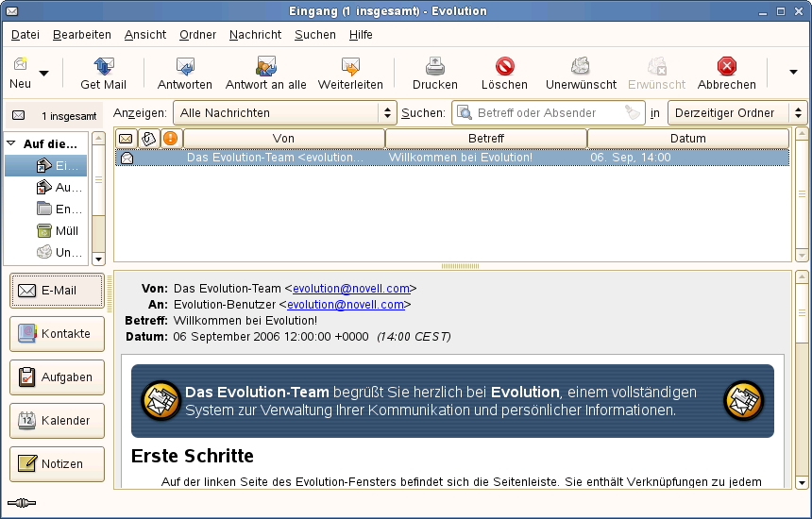Click the magnifier icon in search field
Image resolution: width=812 pixels, height=519 pixels.
(x=464, y=112)
